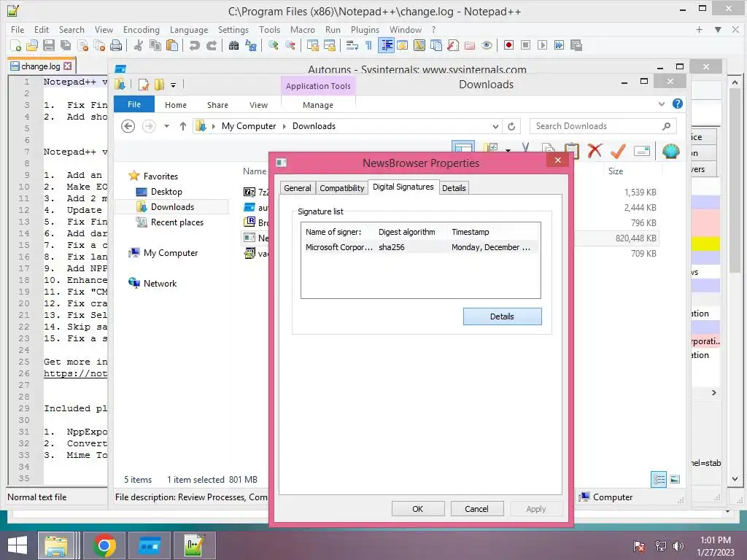This screenshot has height=560, width=747.
Task: Toggle Word wrap icon in Notepad++ toolbar
Action: point(352,45)
